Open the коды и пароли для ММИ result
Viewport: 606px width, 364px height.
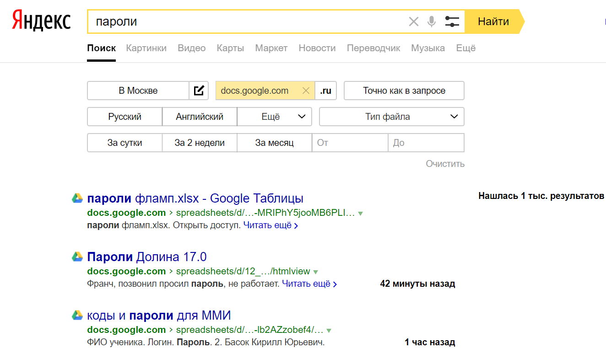(x=159, y=315)
